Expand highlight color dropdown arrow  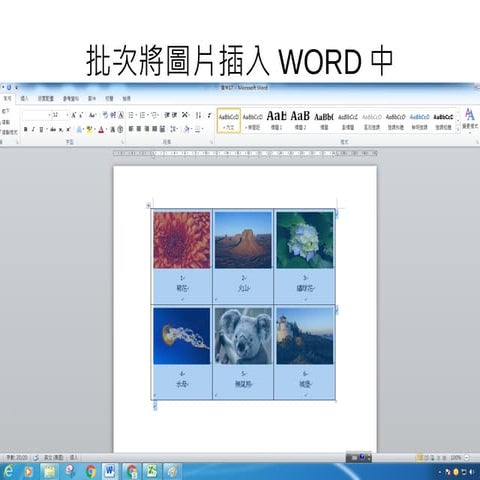[x=94, y=129]
